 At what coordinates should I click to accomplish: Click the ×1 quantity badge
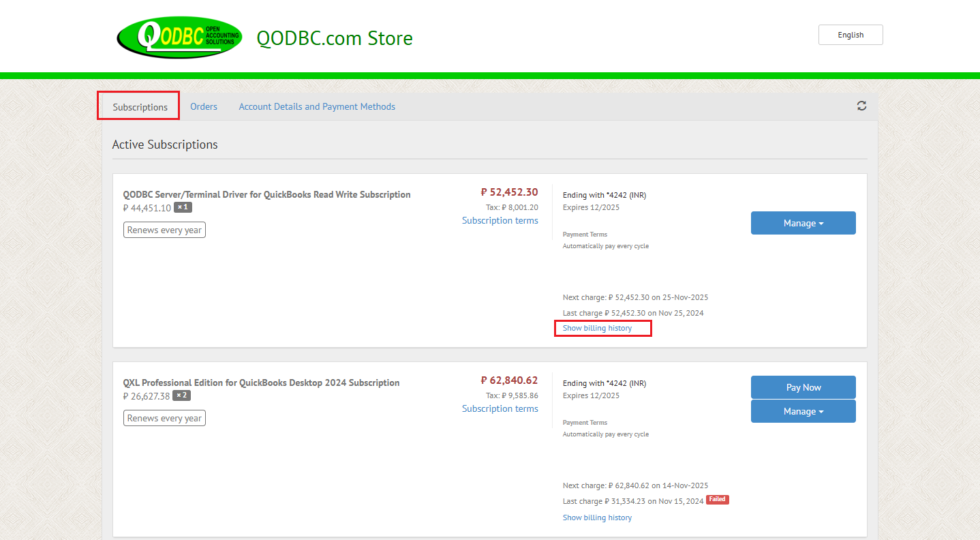(183, 207)
